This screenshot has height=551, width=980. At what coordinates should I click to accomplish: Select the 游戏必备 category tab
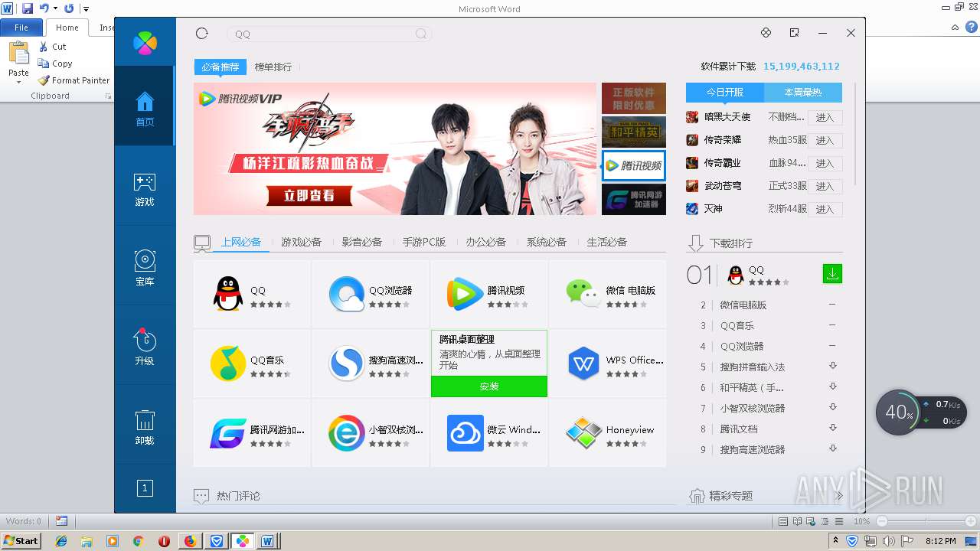coord(301,242)
